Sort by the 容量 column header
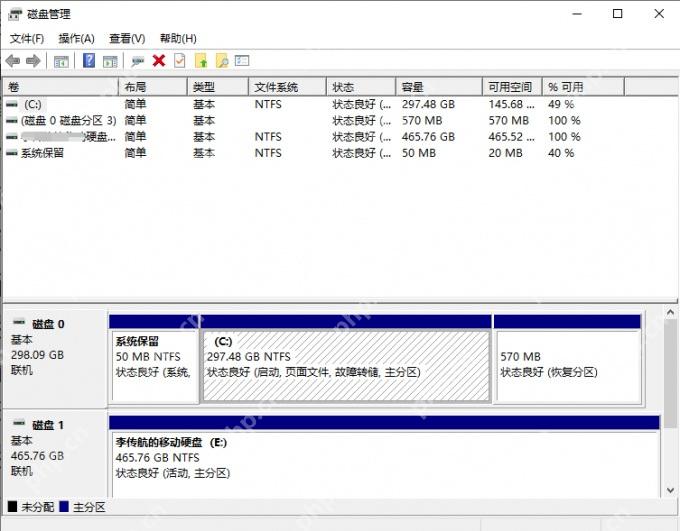Image resolution: width=680 pixels, height=531 pixels. point(439,87)
